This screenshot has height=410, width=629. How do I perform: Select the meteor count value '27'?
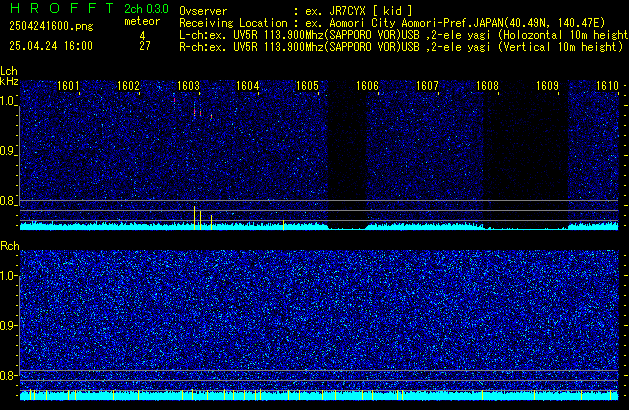145,46
